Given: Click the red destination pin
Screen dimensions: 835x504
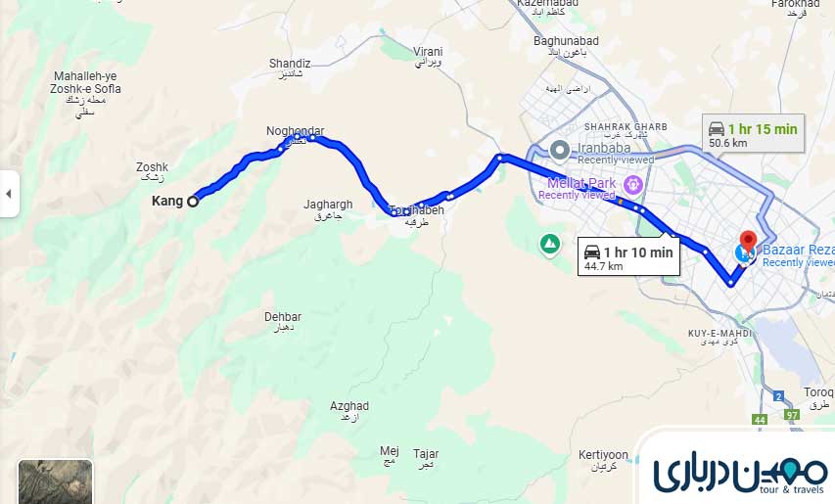Looking at the screenshot, I should [748, 241].
